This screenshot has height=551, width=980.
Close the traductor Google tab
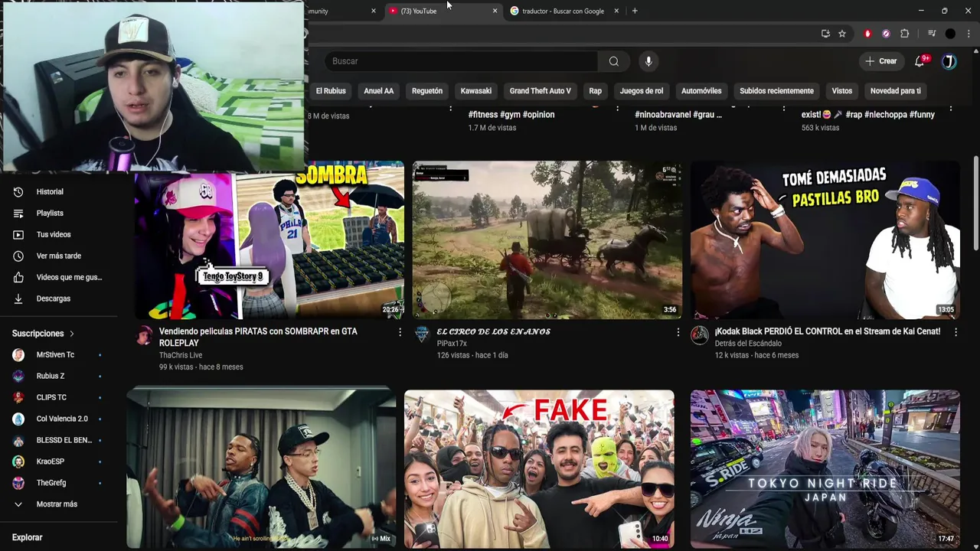(x=616, y=11)
